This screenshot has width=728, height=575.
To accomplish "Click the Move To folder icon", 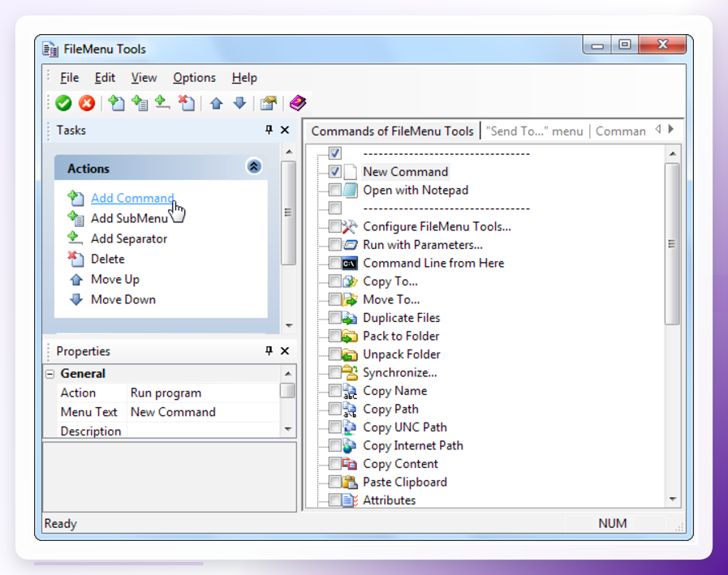I will (350, 300).
